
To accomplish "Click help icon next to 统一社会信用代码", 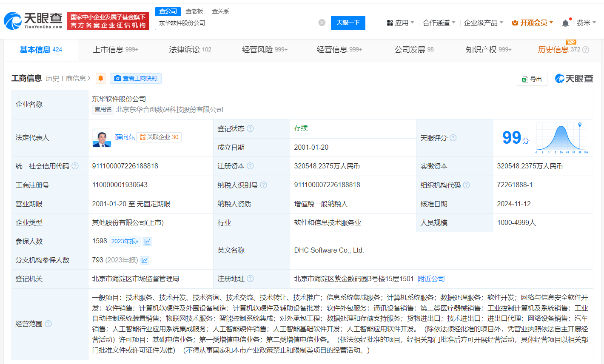I will (x=75, y=166).
